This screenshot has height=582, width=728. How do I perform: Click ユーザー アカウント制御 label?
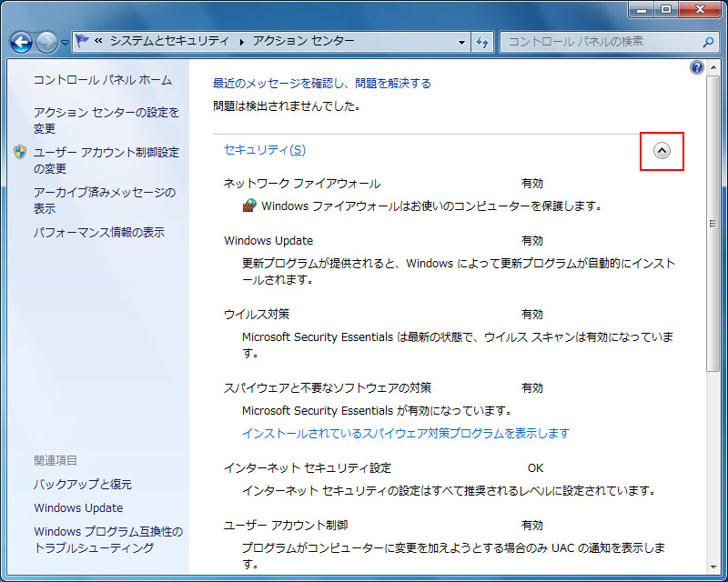tap(286, 525)
